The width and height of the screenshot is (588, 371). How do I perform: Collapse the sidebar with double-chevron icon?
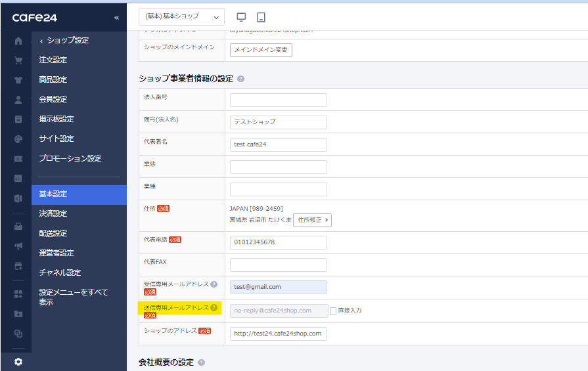pos(116,18)
